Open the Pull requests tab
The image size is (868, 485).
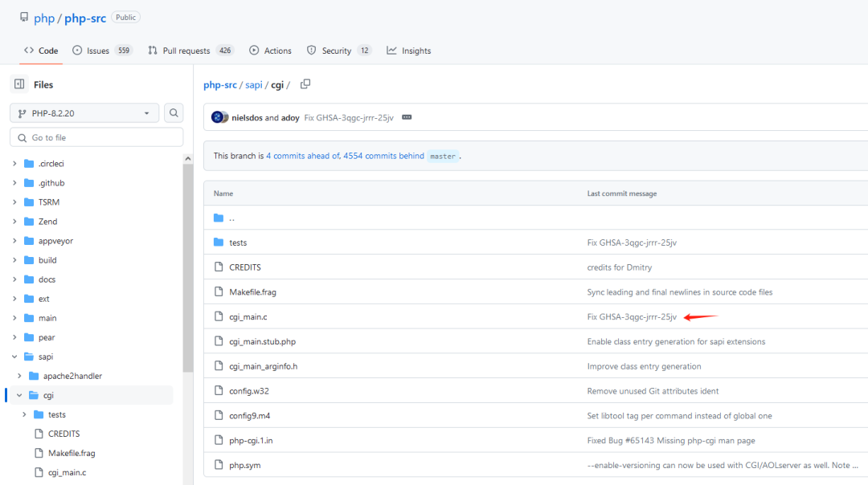tap(190, 51)
